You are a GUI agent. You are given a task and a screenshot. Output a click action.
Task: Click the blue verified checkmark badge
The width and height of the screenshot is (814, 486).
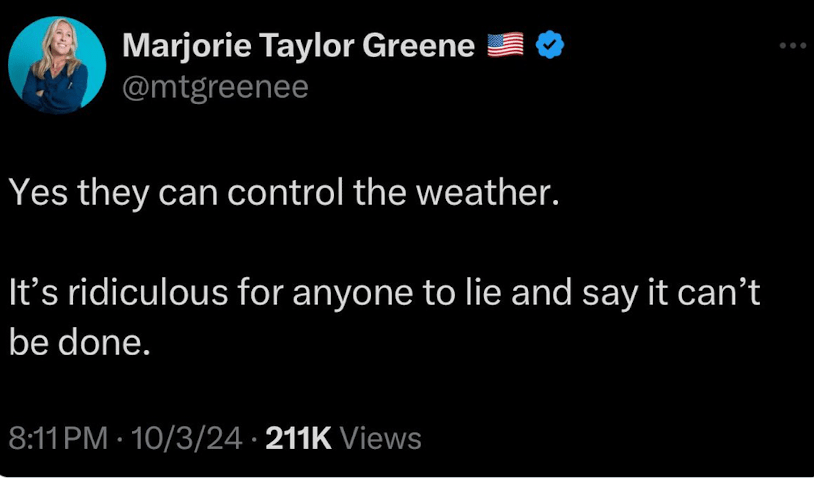(x=549, y=46)
